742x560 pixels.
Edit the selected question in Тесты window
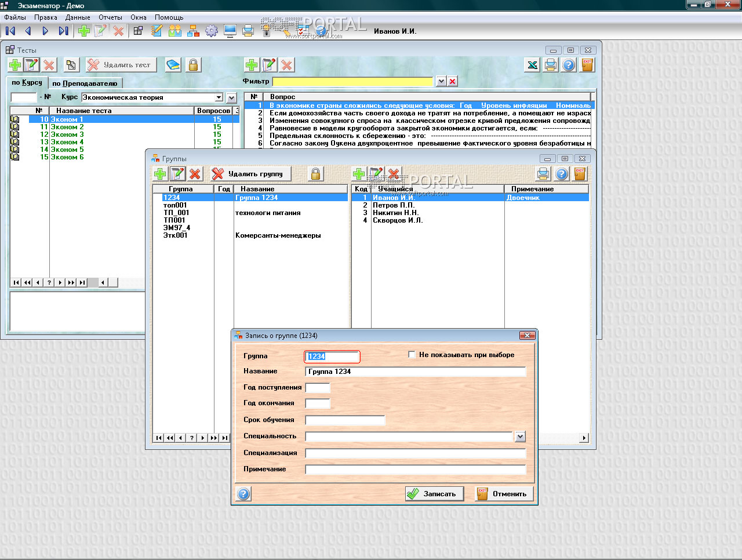[x=269, y=65]
